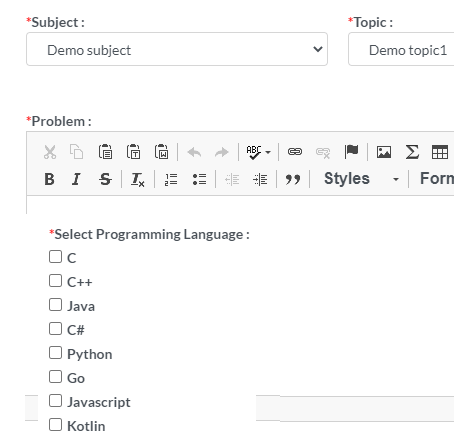This screenshot has height=447, width=454.
Task: Click the Subject field label
Action: pos(55,23)
